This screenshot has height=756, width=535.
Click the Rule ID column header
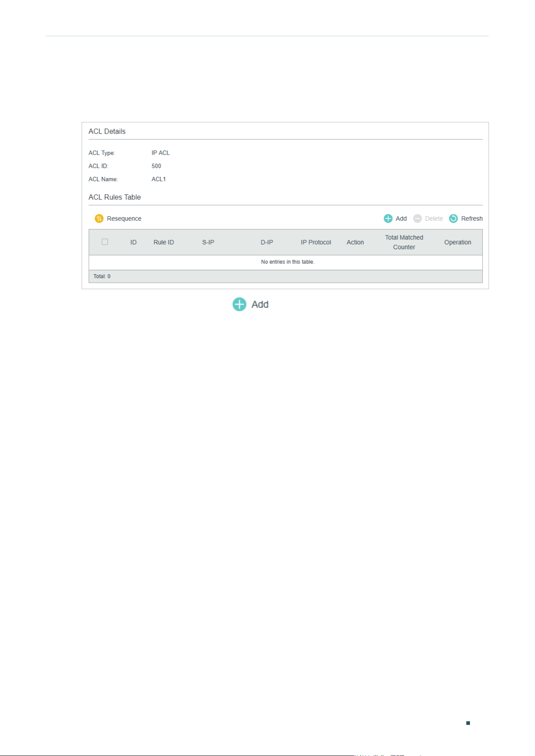click(x=164, y=242)
